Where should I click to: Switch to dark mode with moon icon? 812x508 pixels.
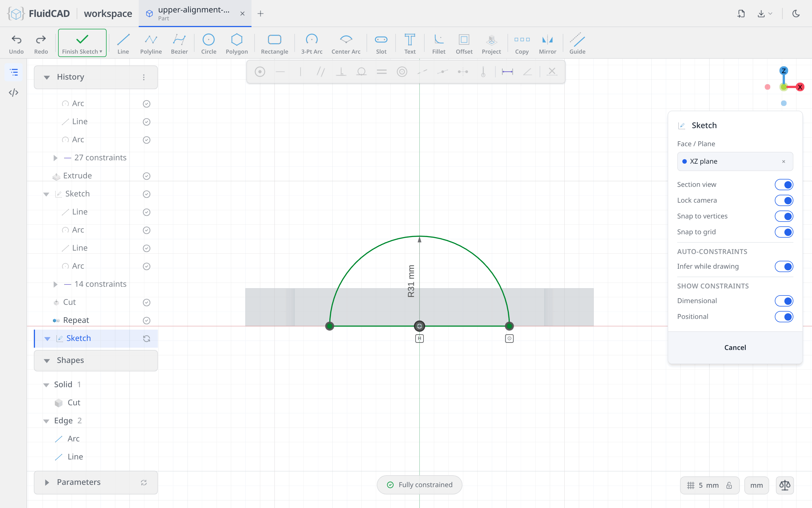[x=796, y=14]
